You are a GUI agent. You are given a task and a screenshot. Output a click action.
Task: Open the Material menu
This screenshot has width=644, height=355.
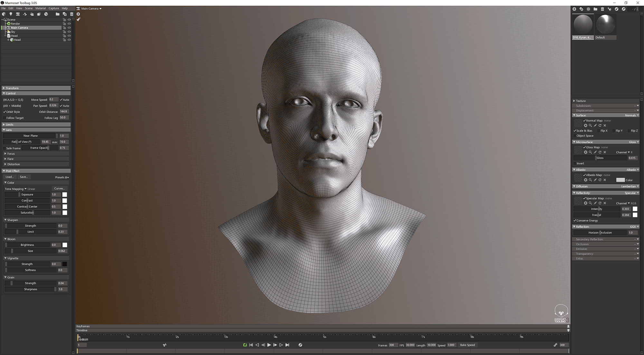coord(41,8)
